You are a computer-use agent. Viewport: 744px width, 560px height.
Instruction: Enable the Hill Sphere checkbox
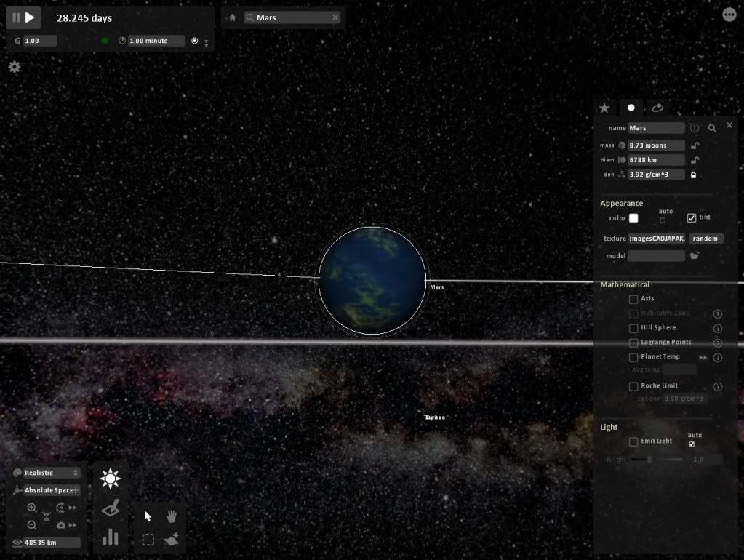pos(633,328)
